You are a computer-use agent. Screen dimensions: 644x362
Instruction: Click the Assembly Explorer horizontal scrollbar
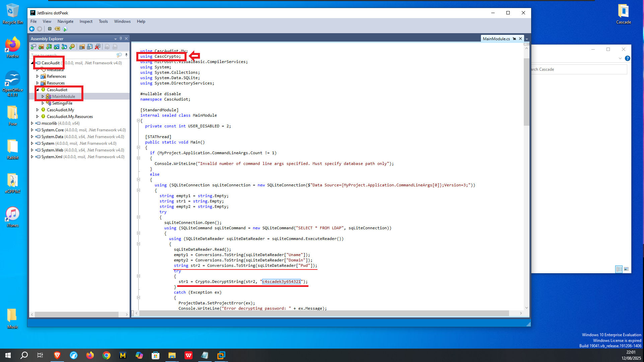(77, 314)
